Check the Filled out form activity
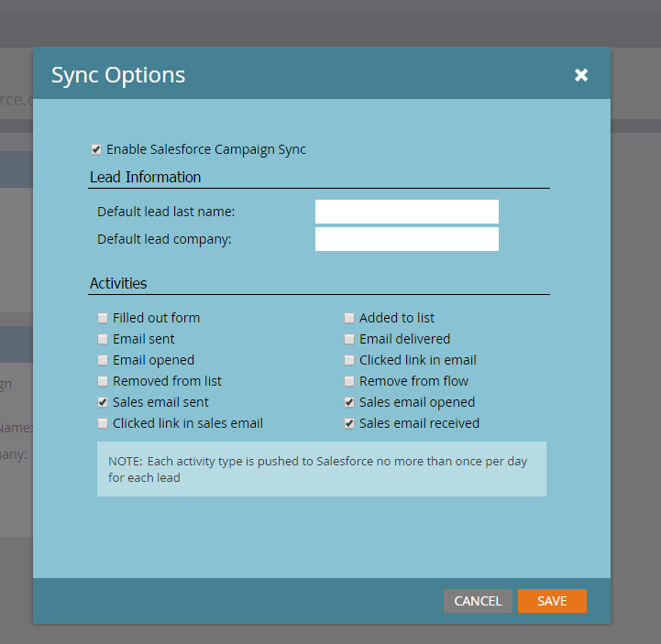This screenshot has height=644, width=661. [x=103, y=318]
